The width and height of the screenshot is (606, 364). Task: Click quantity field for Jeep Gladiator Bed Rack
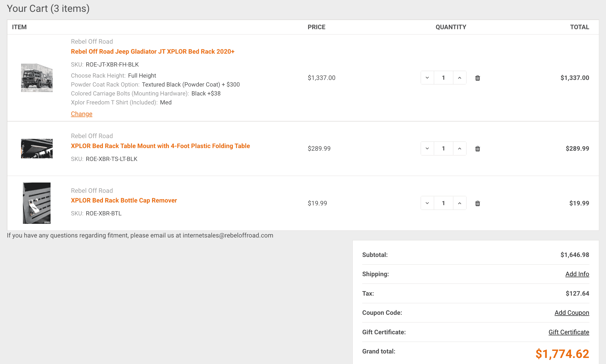point(444,78)
